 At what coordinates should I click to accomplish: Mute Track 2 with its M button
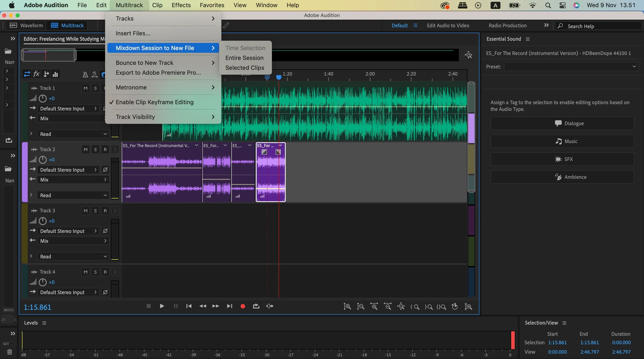[85, 149]
